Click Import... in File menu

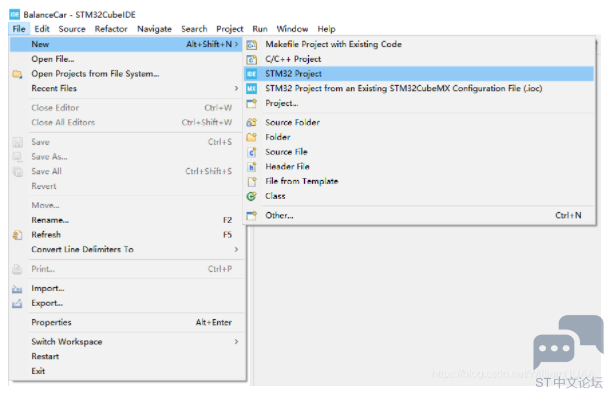tap(126, 289)
